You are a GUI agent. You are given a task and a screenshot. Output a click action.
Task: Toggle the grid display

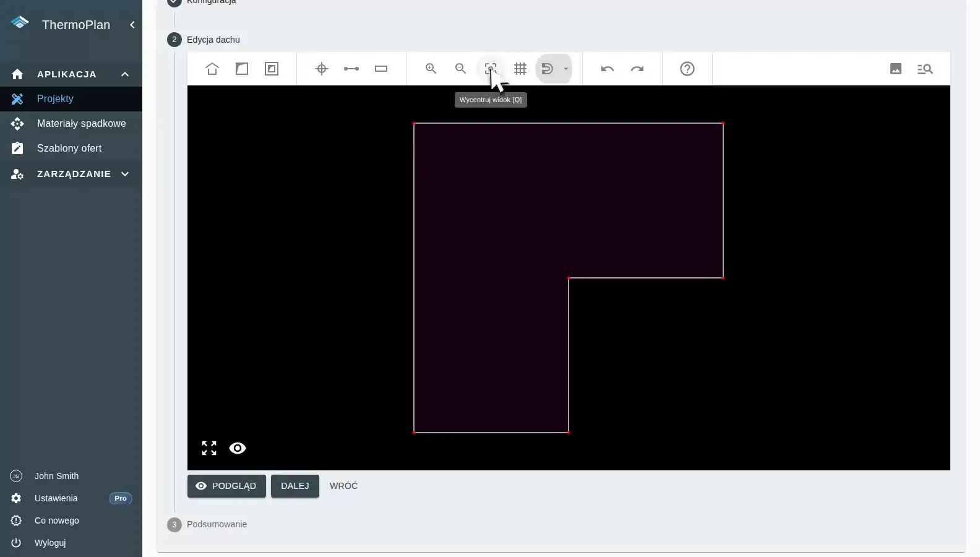[520, 69]
